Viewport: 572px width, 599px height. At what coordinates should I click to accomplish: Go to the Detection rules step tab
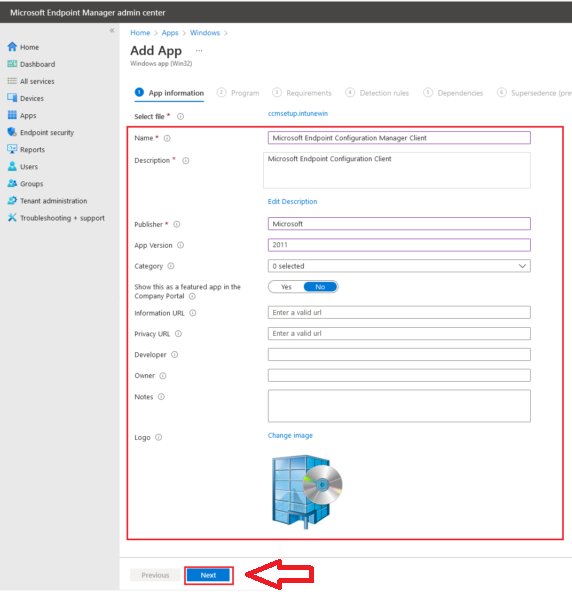(x=377, y=93)
